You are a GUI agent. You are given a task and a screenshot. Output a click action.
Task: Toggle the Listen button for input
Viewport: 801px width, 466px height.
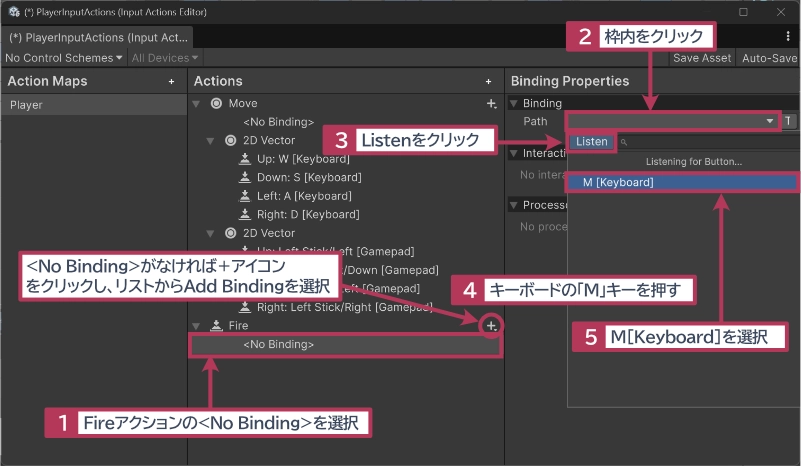(592, 142)
